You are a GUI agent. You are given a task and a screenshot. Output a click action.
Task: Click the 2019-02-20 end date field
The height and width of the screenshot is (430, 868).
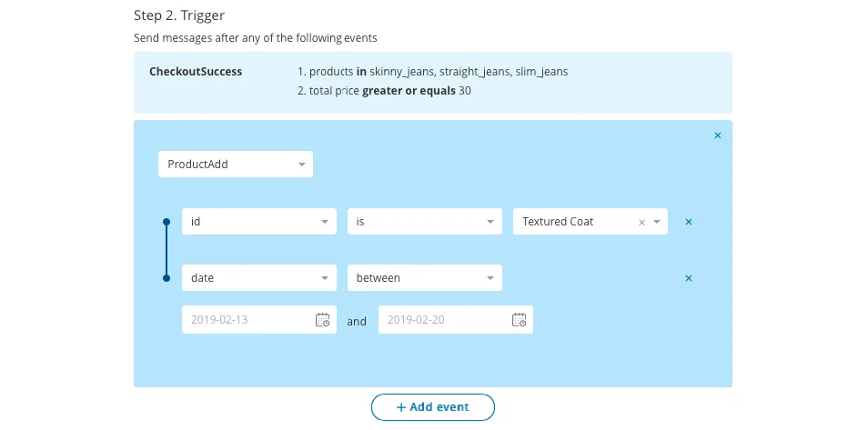443,320
